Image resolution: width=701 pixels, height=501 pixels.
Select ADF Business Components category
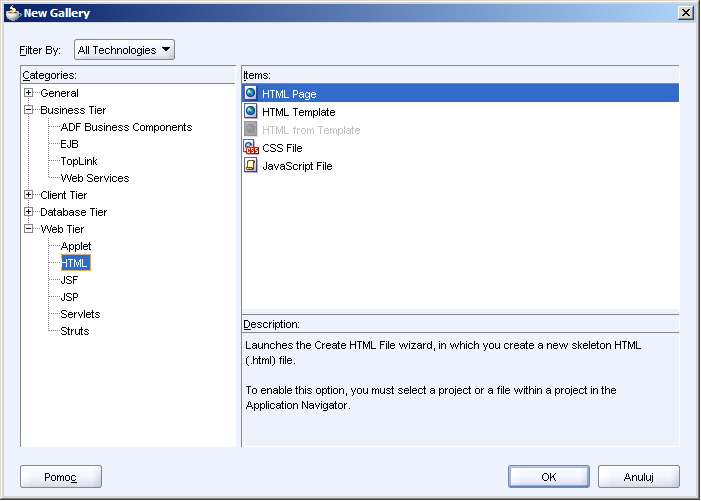click(x=126, y=127)
